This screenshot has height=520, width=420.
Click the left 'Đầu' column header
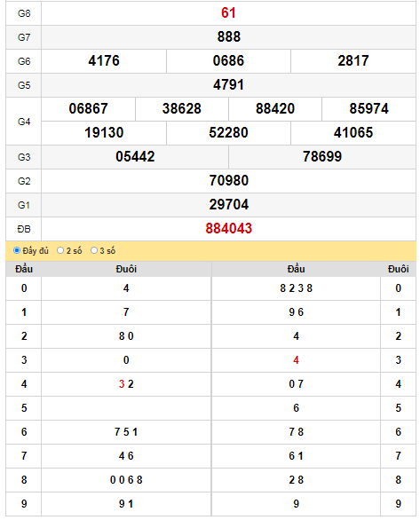[x=24, y=269]
